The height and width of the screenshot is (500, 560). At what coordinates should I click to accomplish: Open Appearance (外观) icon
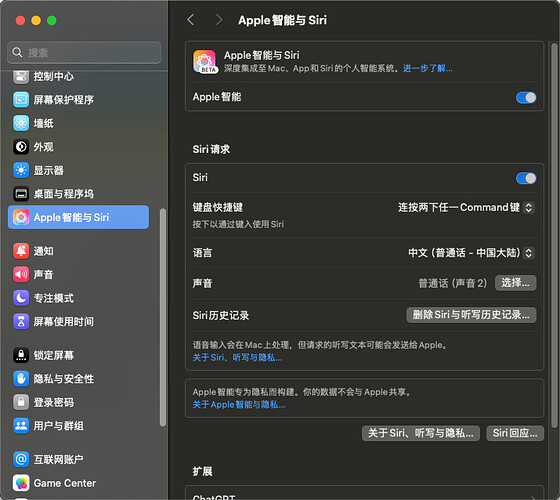click(x=21, y=147)
